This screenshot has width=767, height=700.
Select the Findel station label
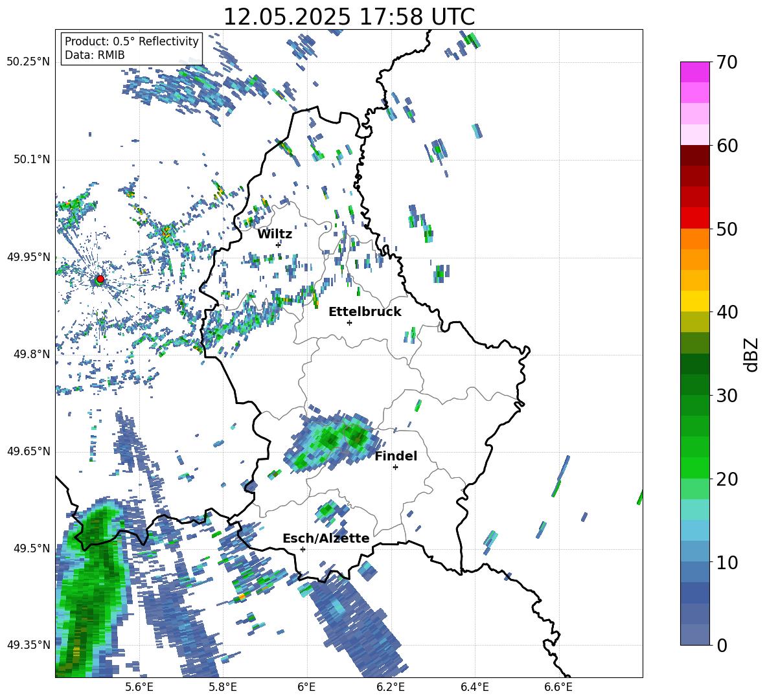tap(396, 456)
